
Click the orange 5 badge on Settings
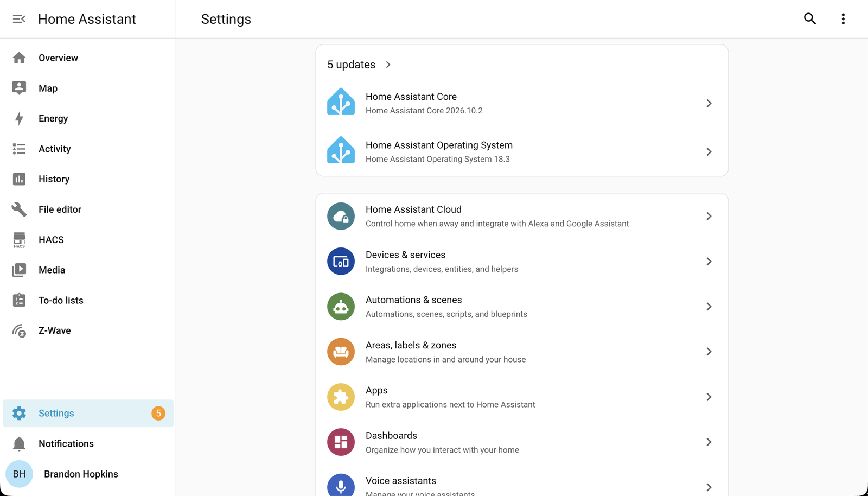pyautogui.click(x=158, y=414)
